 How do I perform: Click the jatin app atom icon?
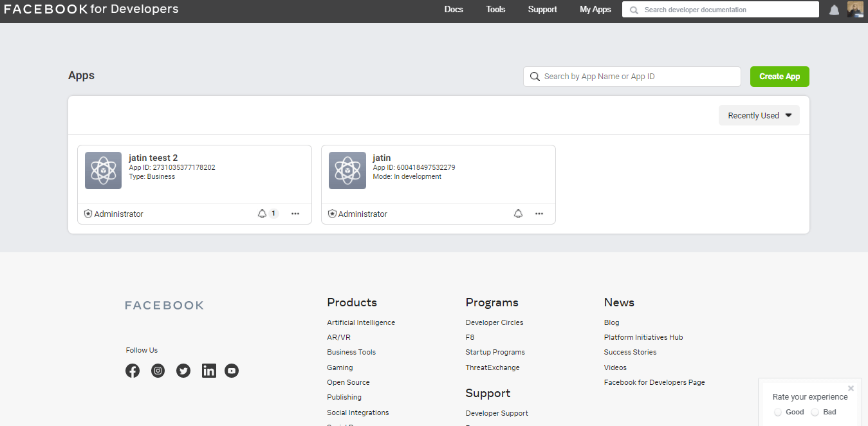347,171
